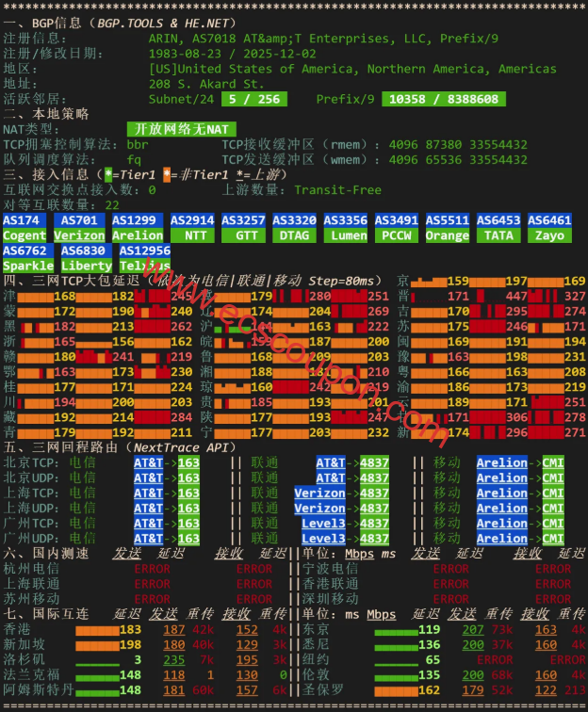Click the 北京TCP row 联通 AT&T hop

pos(331,462)
